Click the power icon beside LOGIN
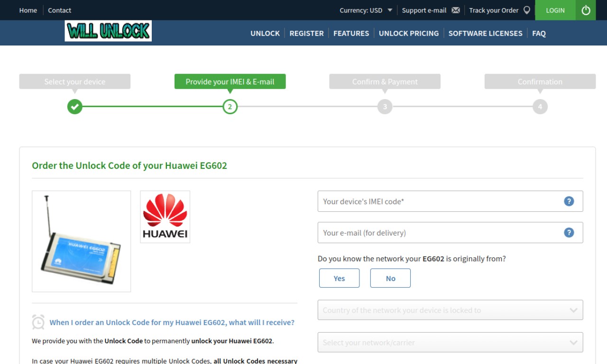The image size is (607, 364). pyautogui.click(x=586, y=10)
